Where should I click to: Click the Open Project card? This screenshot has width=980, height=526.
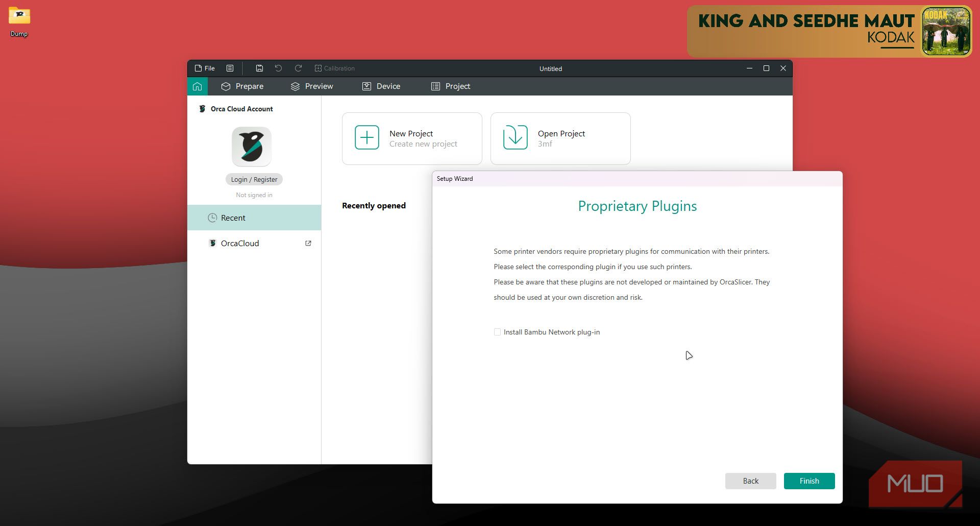pos(560,138)
